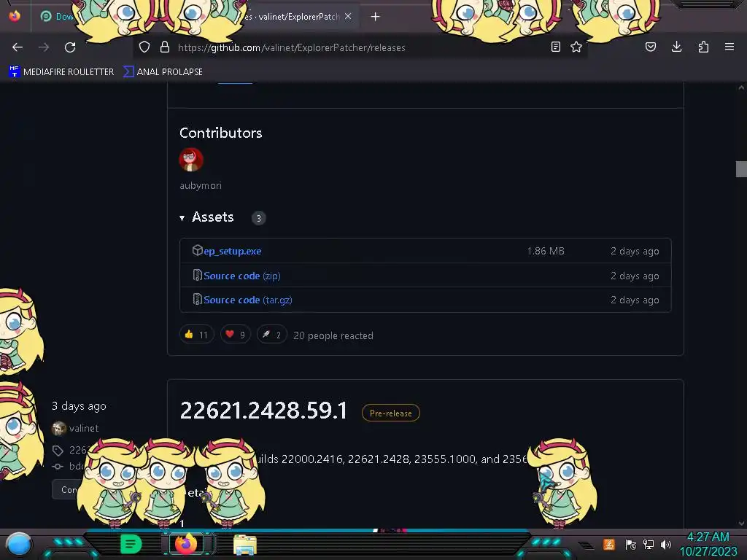Open the valinet author profile link
The width and height of the screenshot is (747, 560).
83,428
